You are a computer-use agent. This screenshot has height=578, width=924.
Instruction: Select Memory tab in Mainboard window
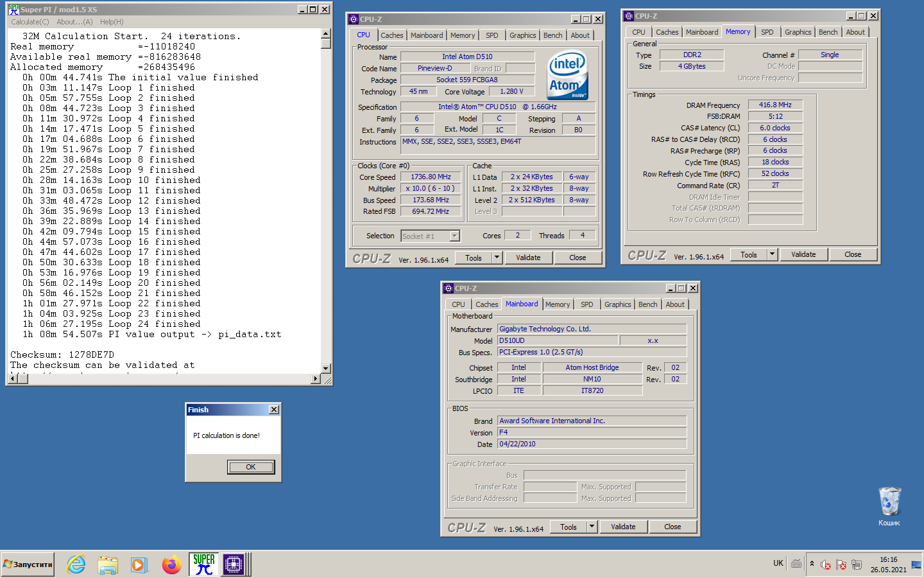[557, 304]
